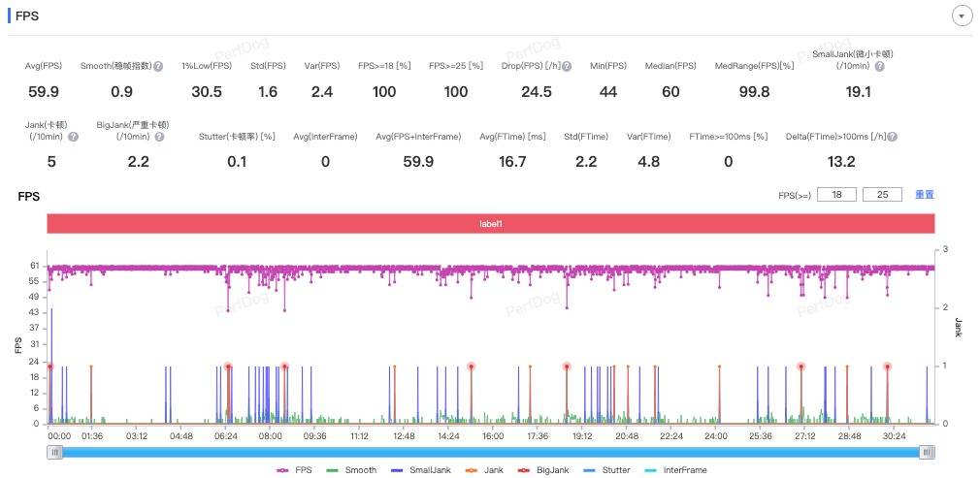
Task: Open the Drop(FPS) [/h] help tooltip icon
Action: coord(567,66)
